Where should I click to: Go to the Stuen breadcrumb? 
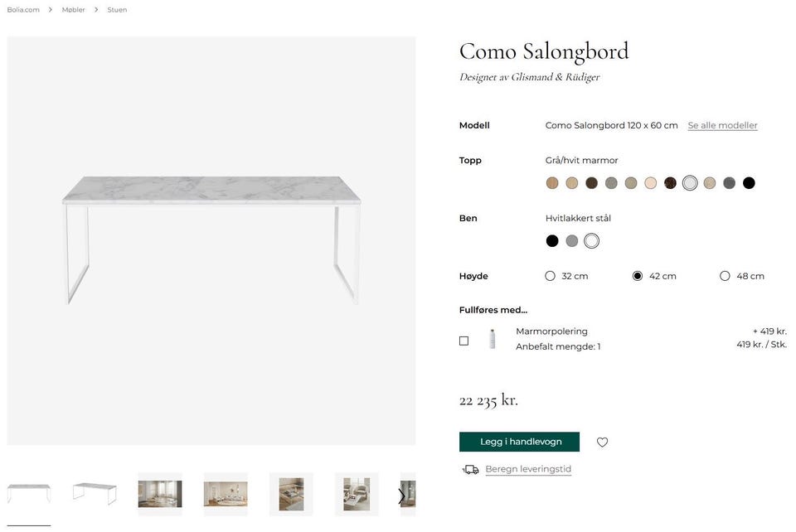(x=117, y=10)
